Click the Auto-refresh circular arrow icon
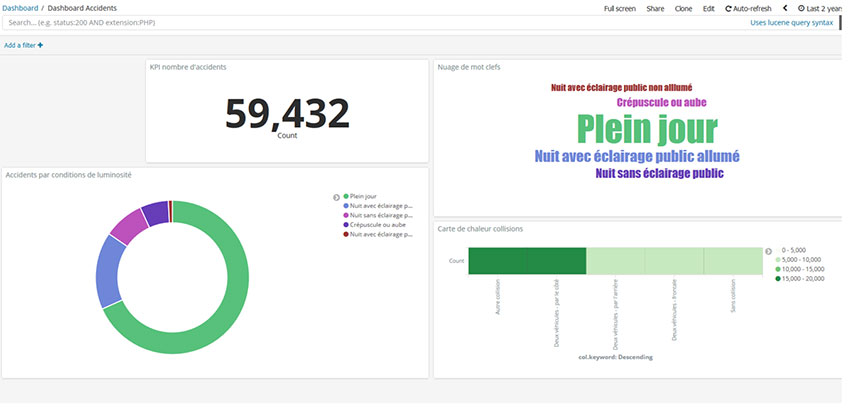This screenshot has width=848, height=410. tap(729, 8)
